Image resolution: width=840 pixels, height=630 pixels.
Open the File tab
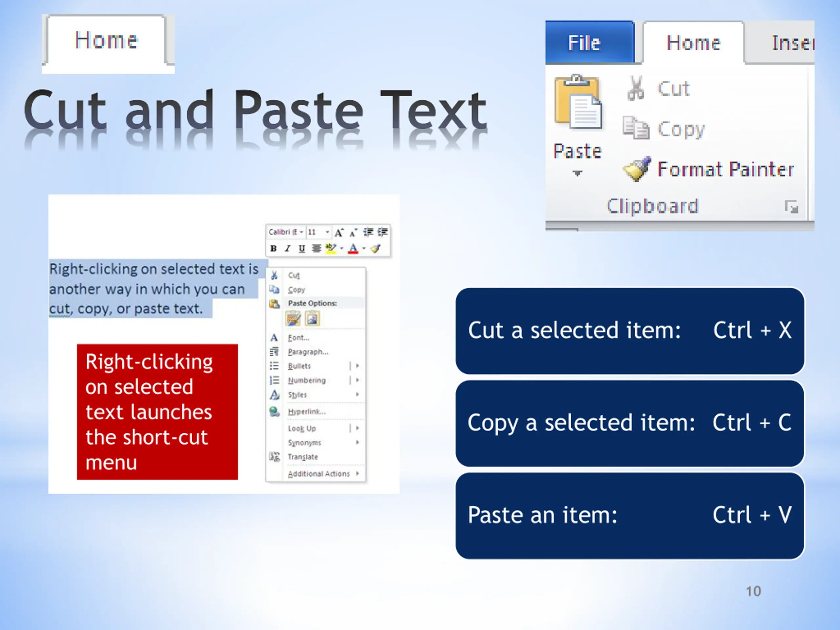(x=590, y=43)
